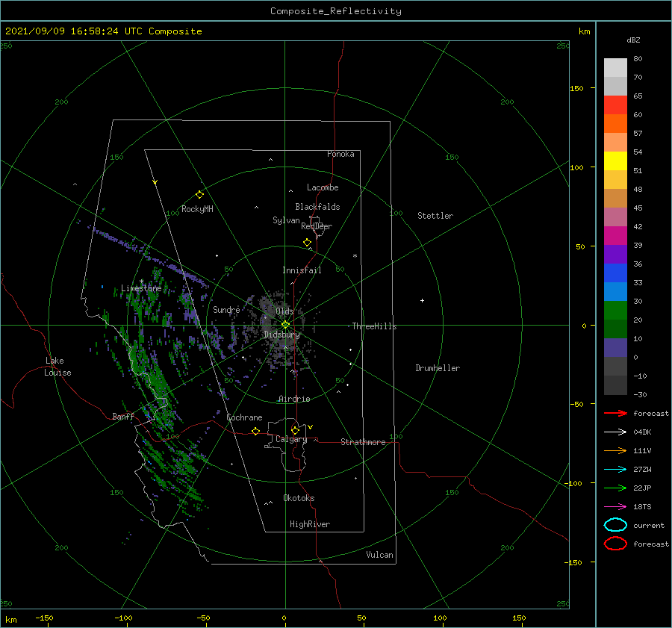Click the Composite_Reflectivity title text
The width and height of the screenshot is (672, 628).
coord(336,11)
